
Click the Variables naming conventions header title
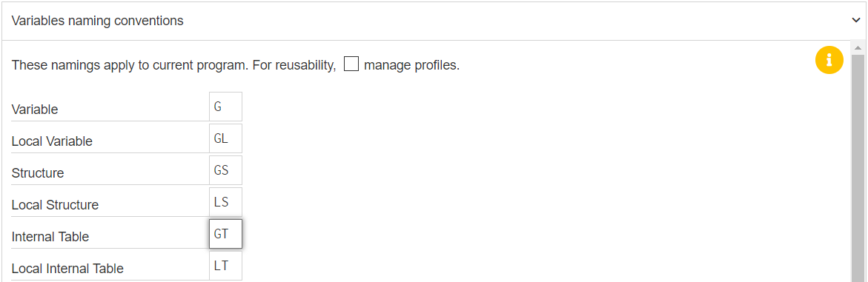click(97, 21)
